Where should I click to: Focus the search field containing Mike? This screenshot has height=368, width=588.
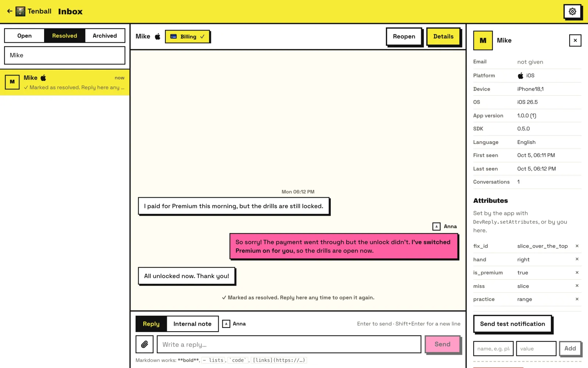click(x=65, y=55)
